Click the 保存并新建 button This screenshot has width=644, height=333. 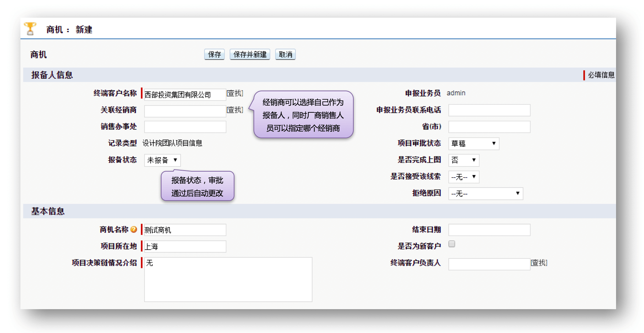point(250,54)
